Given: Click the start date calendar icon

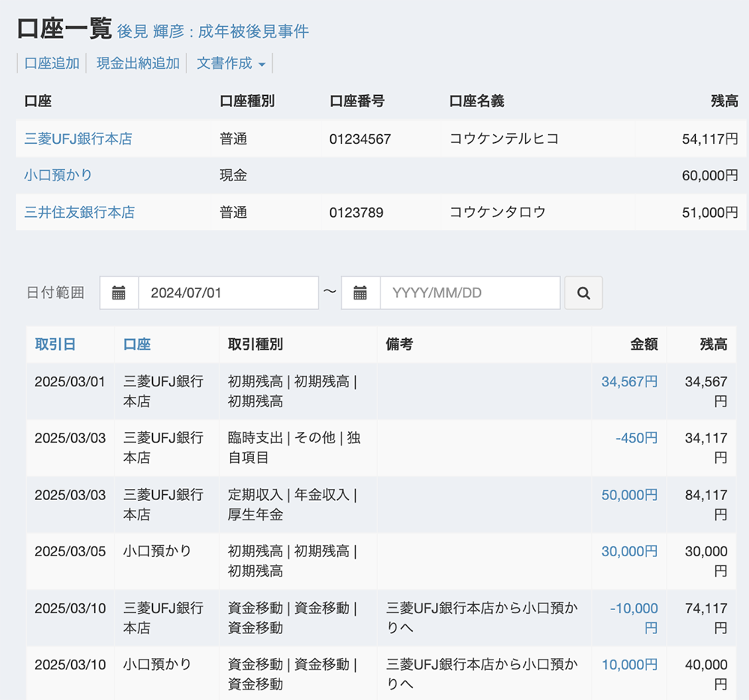Looking at the screenshot, I should [x=119, y=293].
